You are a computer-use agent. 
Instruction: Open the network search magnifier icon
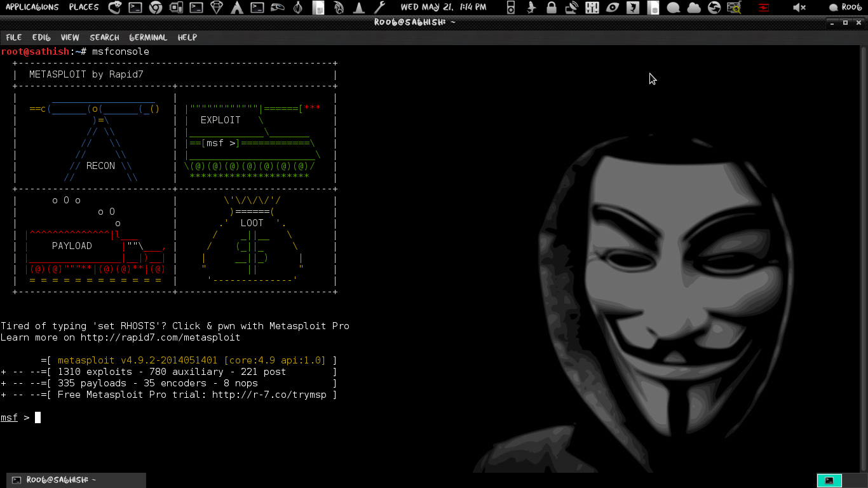click(x=735, y=8)
